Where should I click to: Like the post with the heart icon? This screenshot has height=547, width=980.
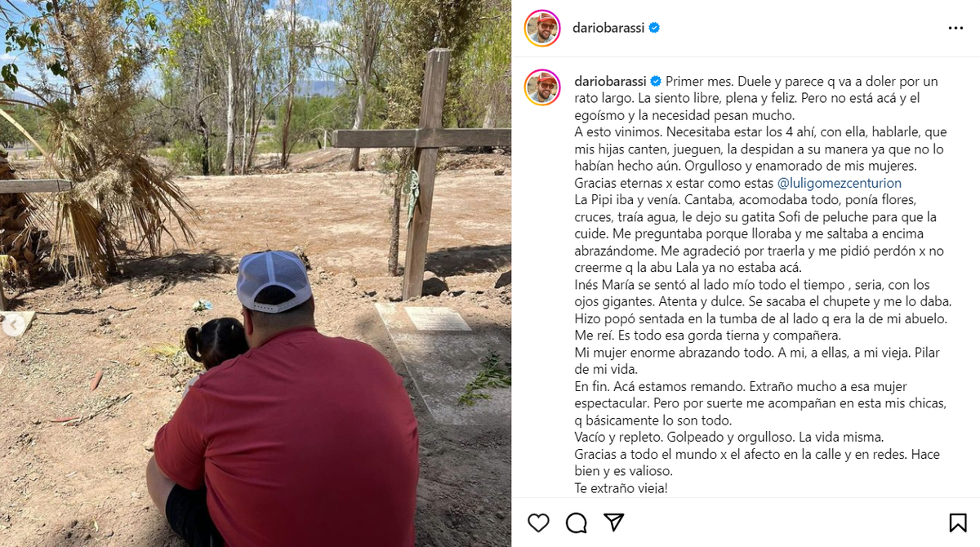coord(538,523)
